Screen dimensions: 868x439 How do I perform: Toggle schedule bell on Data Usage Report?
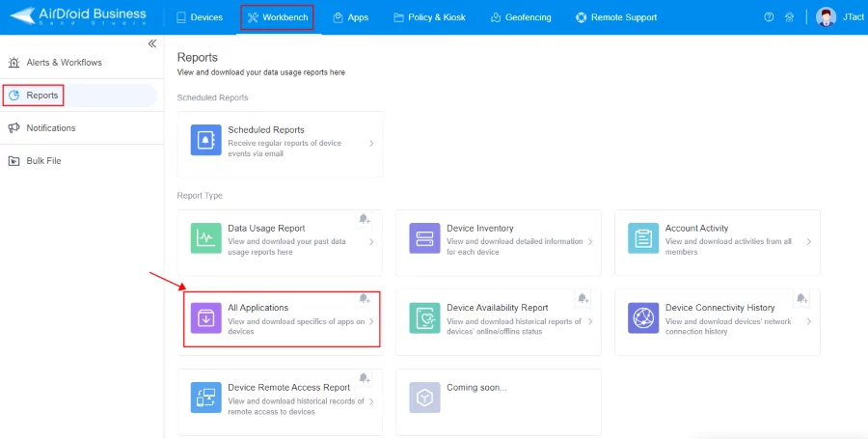[x=365, y=219]
